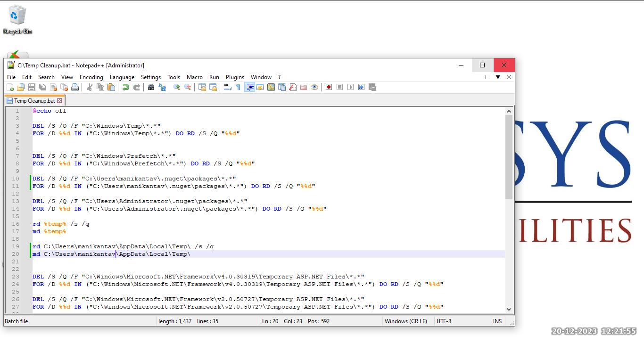The image size is (644, 343).
Task: Click the Open file folder icon
Action: 21,87
